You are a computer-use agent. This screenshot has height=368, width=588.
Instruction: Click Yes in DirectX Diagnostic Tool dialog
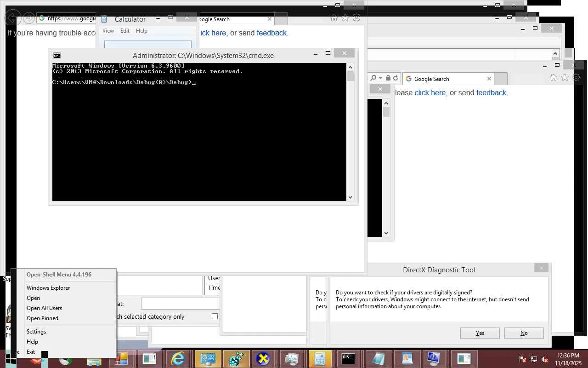480,333
